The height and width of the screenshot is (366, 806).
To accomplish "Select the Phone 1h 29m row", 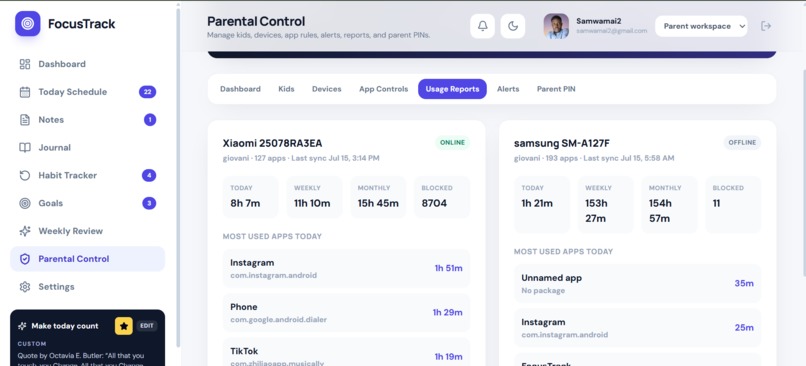I will 346,313.
